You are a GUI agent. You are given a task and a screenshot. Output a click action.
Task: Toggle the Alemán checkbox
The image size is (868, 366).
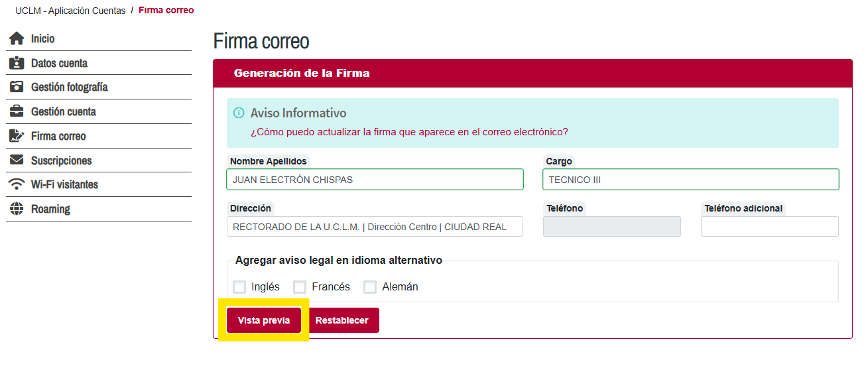click(370, 287)
